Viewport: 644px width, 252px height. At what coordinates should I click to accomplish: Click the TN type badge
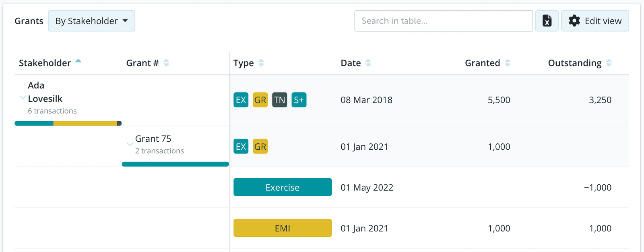[x=279, y=100]
